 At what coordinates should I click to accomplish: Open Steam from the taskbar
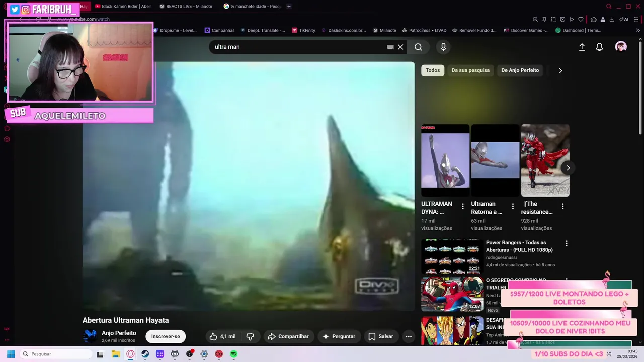coord(145,354)
